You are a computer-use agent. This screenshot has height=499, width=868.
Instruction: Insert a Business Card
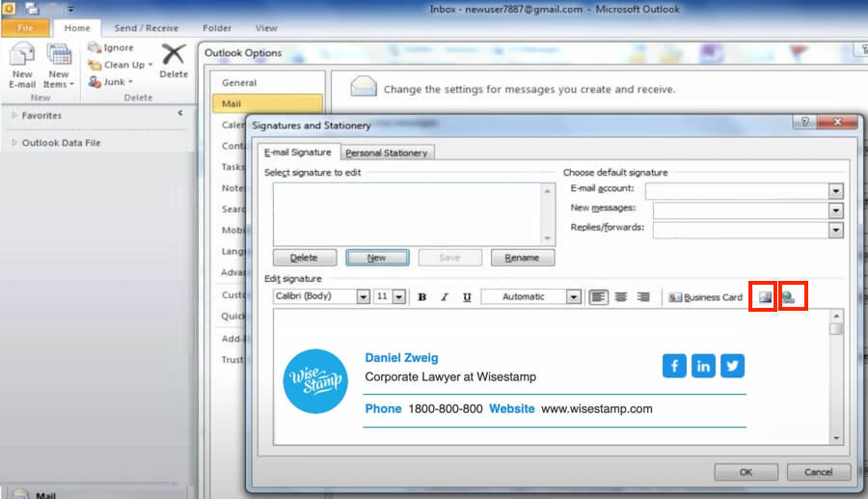pos(705,297)
